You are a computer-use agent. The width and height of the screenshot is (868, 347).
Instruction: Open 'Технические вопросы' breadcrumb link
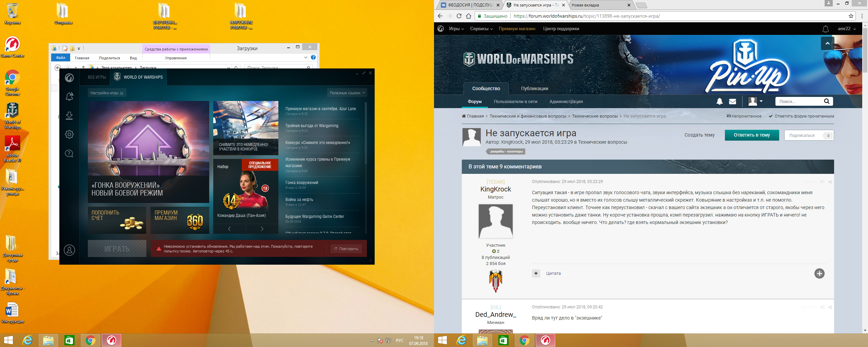pyautogui.click(x=595, y=116)
